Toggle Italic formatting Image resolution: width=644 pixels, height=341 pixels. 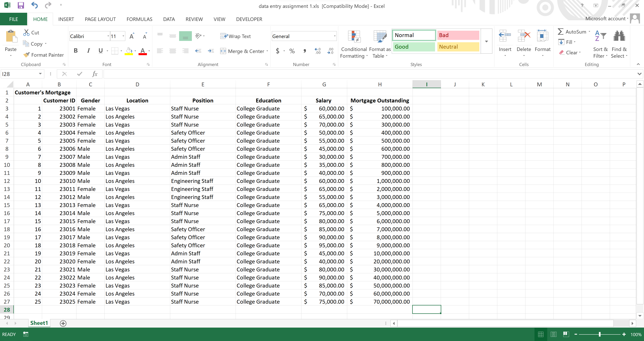coord(88,51)
